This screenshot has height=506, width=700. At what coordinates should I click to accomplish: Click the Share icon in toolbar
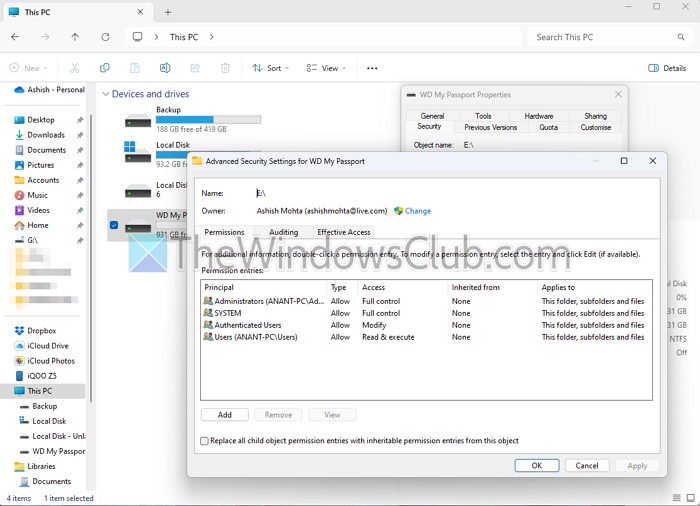coord(195,68)
